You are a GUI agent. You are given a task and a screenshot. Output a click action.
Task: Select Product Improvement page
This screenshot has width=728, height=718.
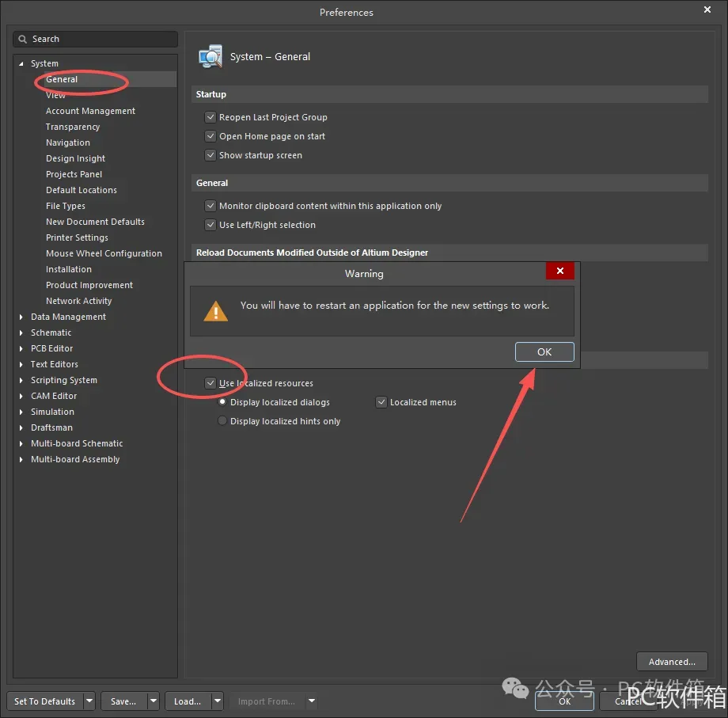[89, 285]
